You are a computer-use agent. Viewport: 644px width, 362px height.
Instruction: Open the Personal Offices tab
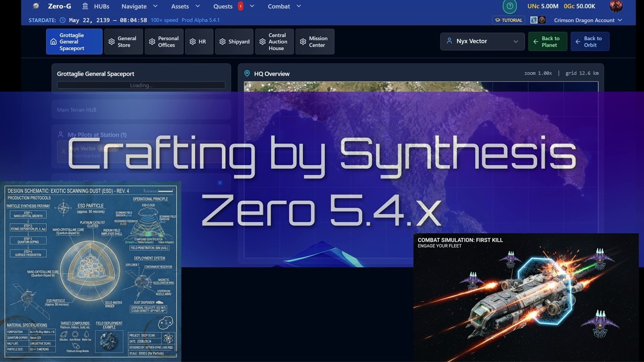click(164, 42)
